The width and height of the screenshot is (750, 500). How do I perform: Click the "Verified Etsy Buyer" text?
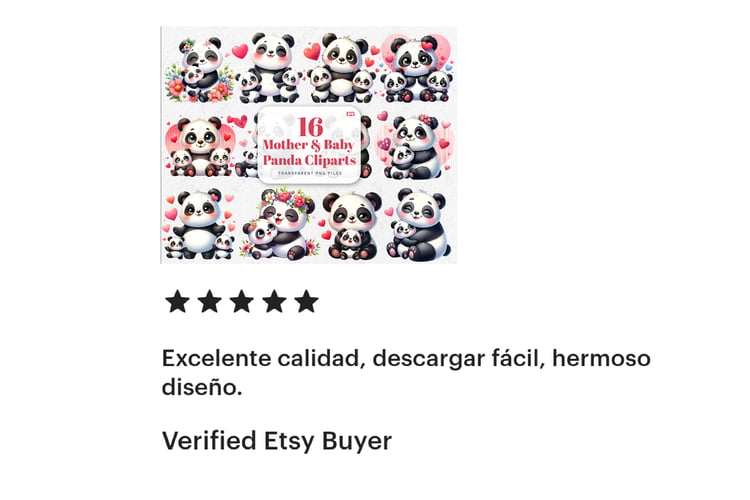tap(277, 441)
